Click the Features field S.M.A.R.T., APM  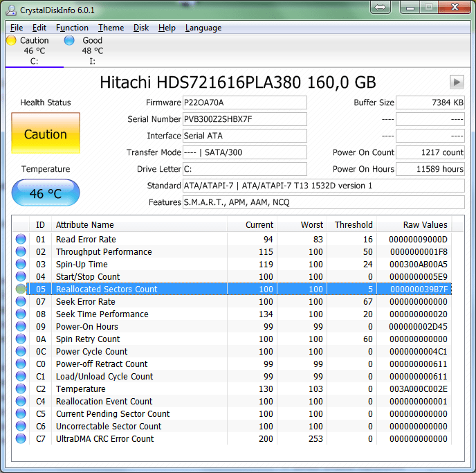pyautogui.click(x=324, y=202)
